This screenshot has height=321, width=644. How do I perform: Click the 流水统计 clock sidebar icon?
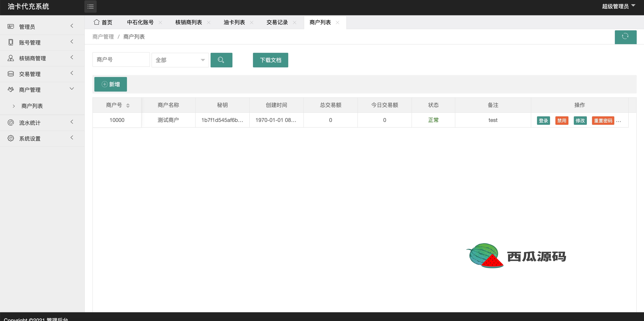pyautogui.click(x=11, y=122)
